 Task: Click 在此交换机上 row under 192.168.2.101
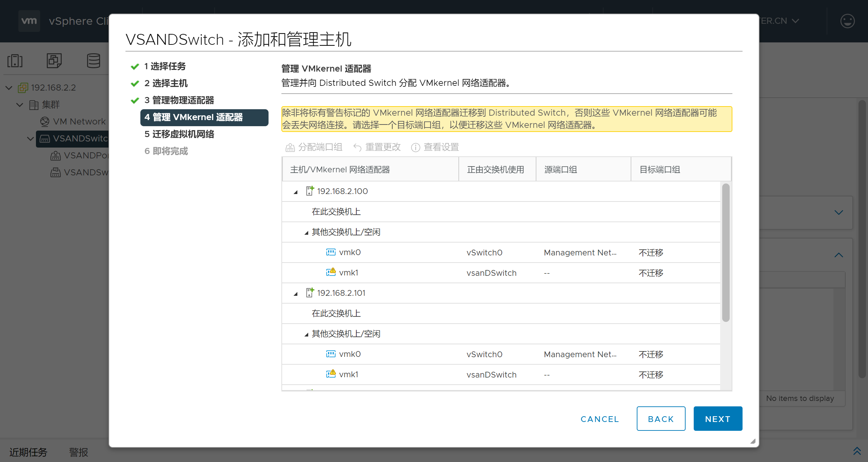pos(501,313)
